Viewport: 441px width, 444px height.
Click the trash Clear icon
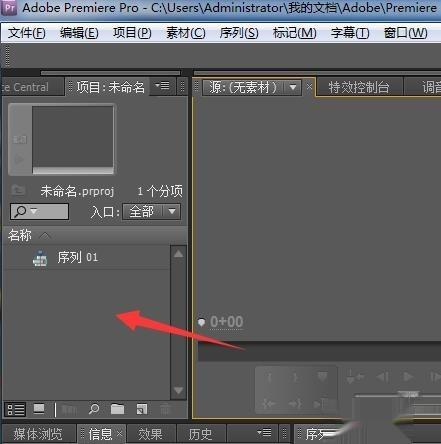(x=165, y=409)
